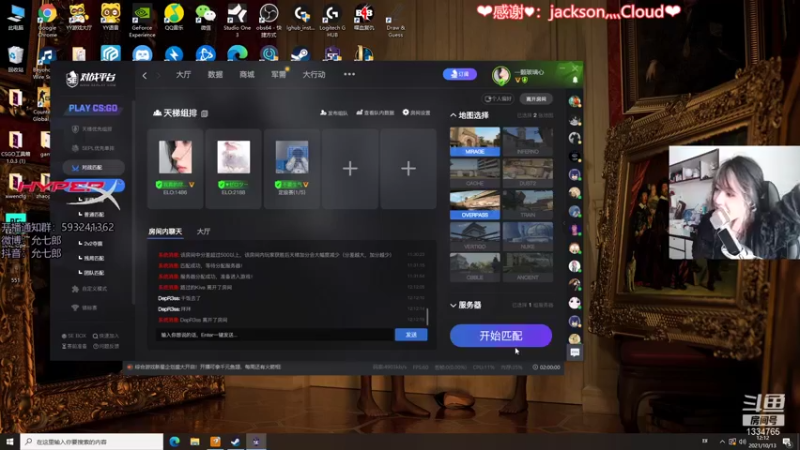This screenshot has width=800, height=450.
Task: Open Google Chrome desktop shortcut
Action: (47, 20)
